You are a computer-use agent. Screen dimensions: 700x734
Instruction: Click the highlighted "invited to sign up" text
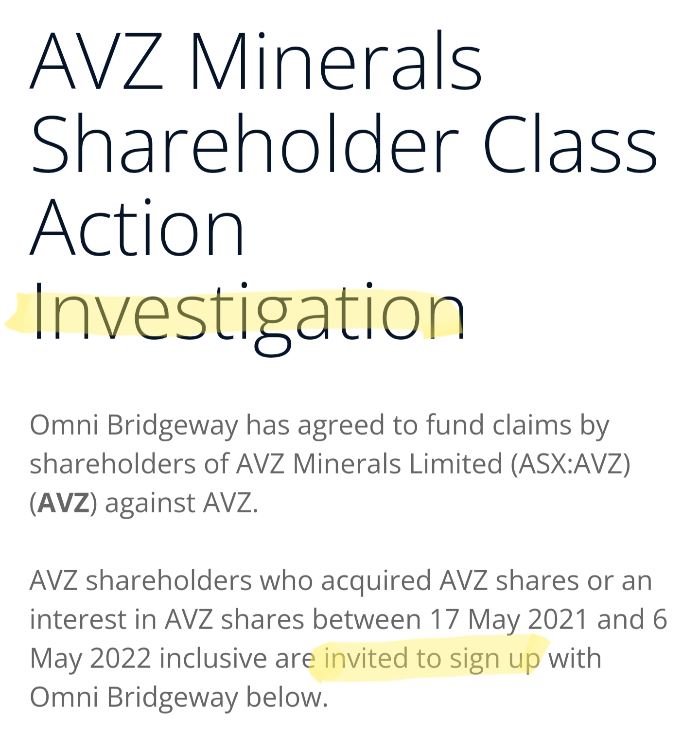click(432, 659)
